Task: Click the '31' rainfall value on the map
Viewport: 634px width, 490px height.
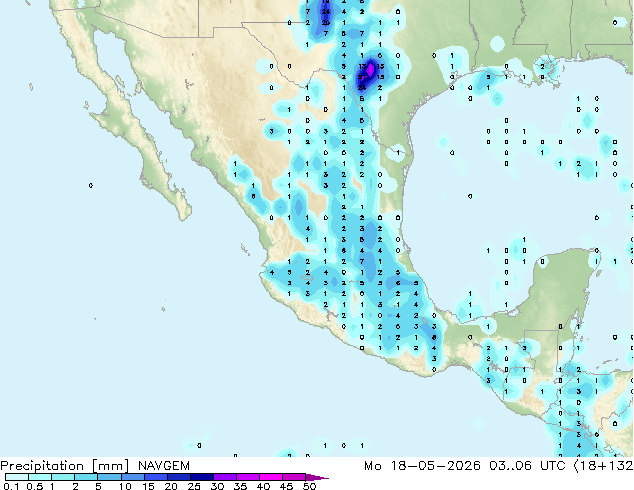Action: [x=362, y=77]
